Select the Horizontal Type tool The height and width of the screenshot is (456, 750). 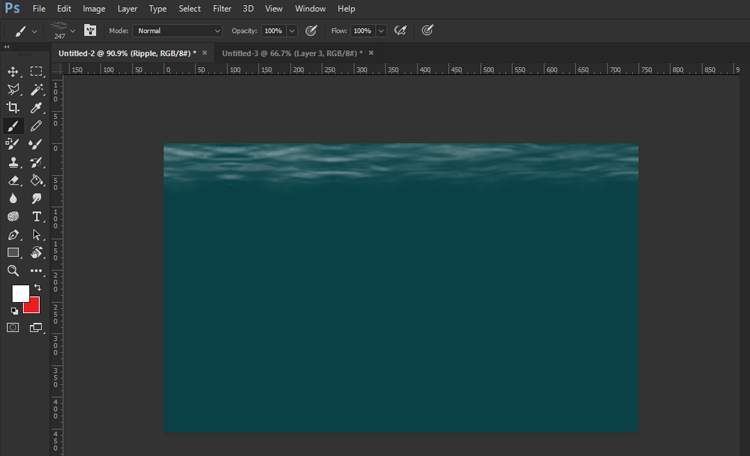pos(36,216)
